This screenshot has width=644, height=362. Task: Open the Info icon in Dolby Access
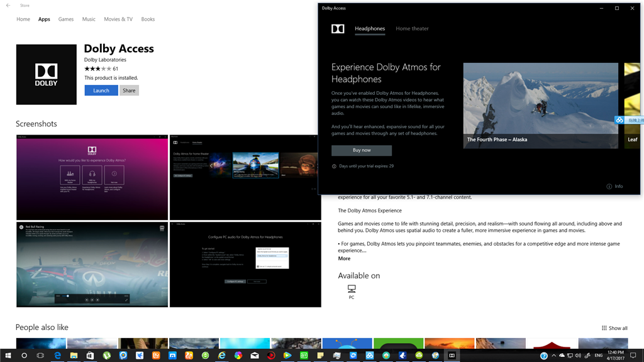click(609, 186)
